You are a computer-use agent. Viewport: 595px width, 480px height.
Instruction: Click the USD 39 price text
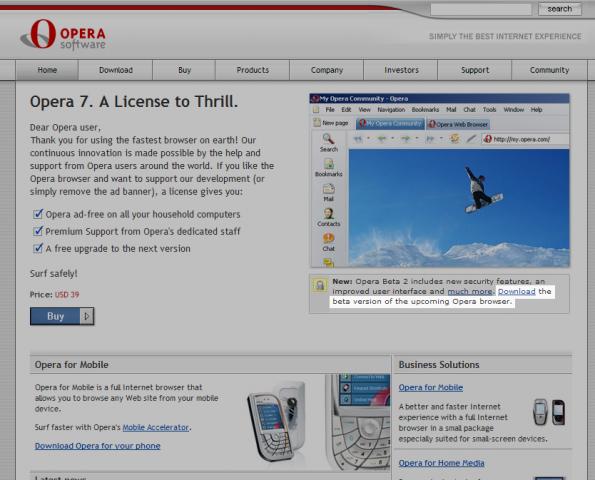(67, 294)
